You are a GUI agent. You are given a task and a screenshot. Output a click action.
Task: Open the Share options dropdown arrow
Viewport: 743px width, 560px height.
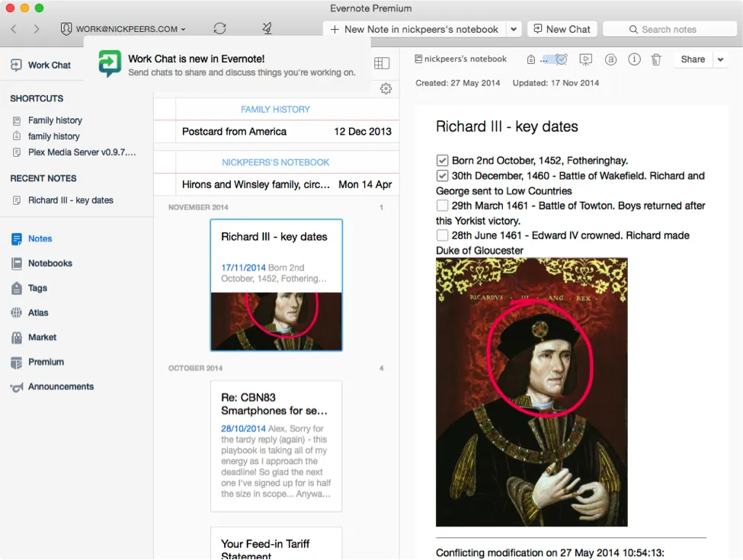tap(721, 59)
